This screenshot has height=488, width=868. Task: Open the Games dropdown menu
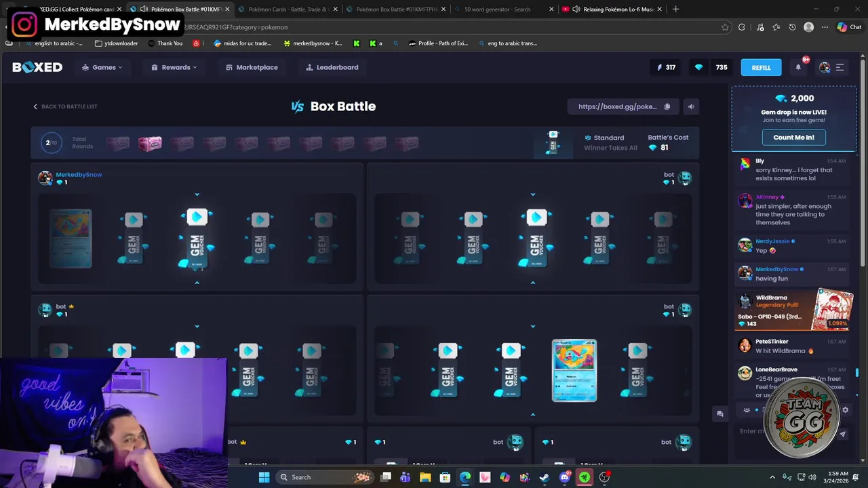[102, 67]
